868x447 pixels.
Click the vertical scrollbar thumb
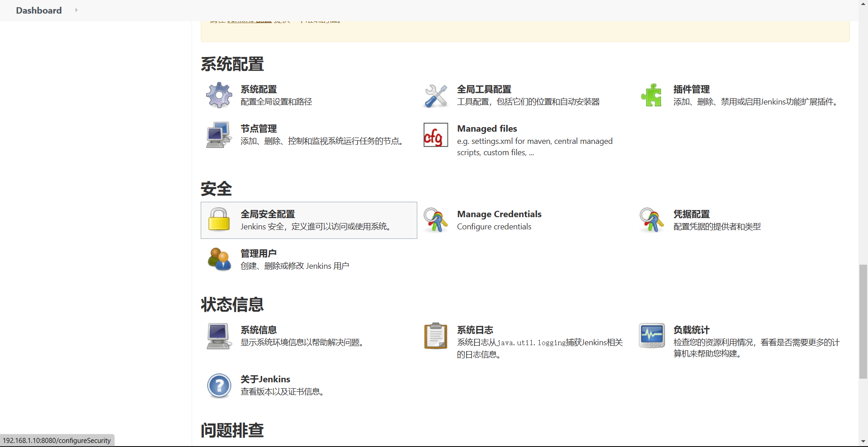coord(863,321)
